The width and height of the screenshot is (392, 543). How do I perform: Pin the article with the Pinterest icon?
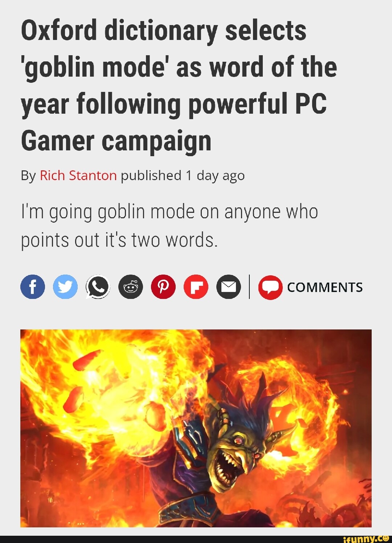pos(163,287)
